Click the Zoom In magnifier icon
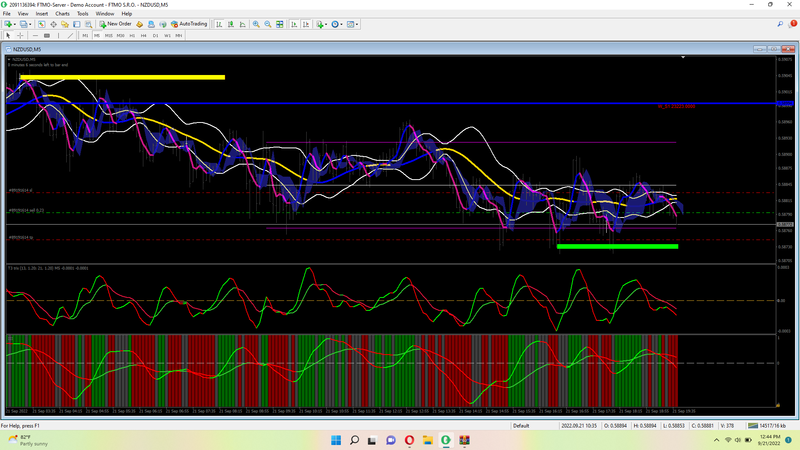This screenshot has height=450, width=800. pyautogui.click(x=256, y=23)
